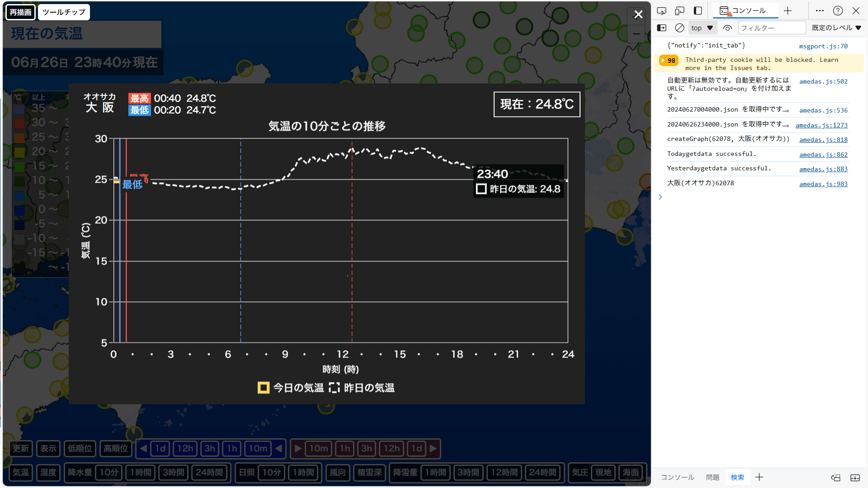Activate the inspect element picker icon
Image resolution: width=868 pixels, height=488 pixels.
(661, 11)
